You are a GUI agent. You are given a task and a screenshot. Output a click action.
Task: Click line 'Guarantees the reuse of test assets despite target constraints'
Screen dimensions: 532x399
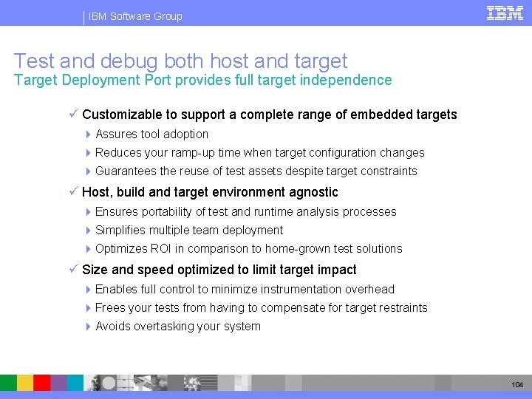tap(256, 171)
